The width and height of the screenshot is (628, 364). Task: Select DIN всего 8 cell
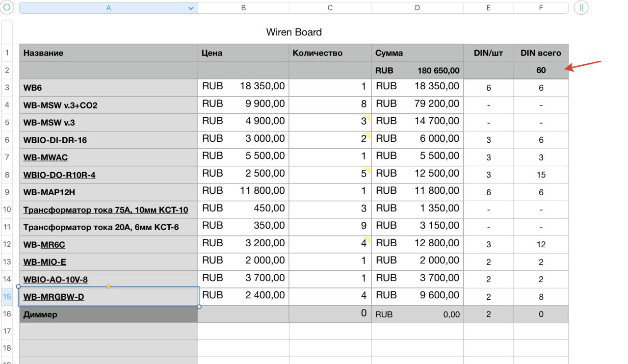coord(541,297)
